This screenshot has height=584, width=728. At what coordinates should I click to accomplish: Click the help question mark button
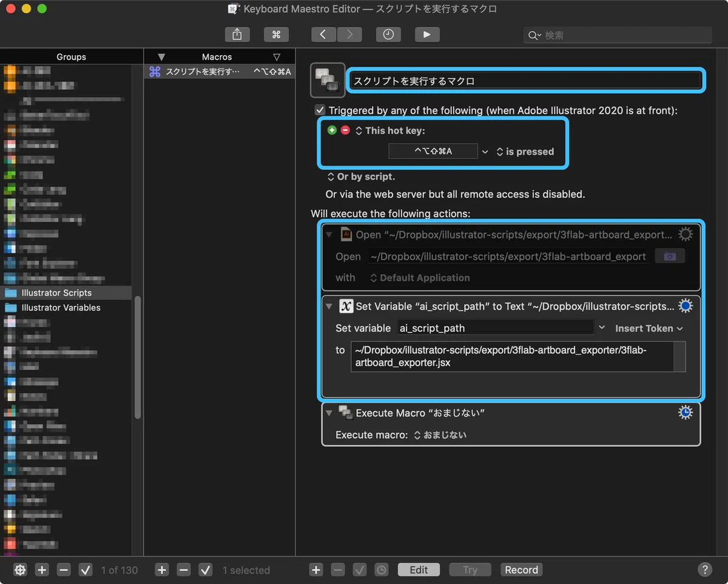pyautogui.click(x=704, y=569)
